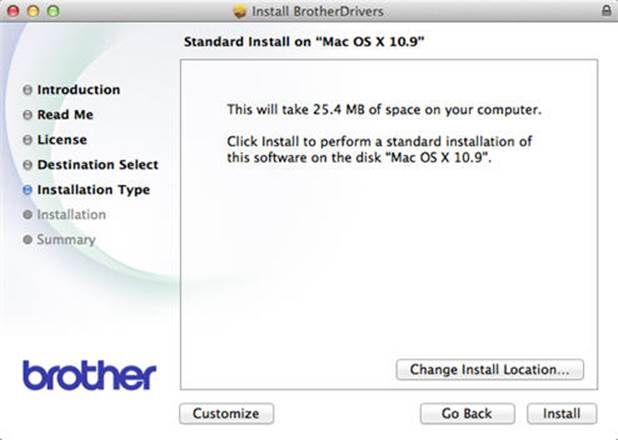Click the lock icon in title bar
This screenshot has width=618, height=440.
point(606,10)
